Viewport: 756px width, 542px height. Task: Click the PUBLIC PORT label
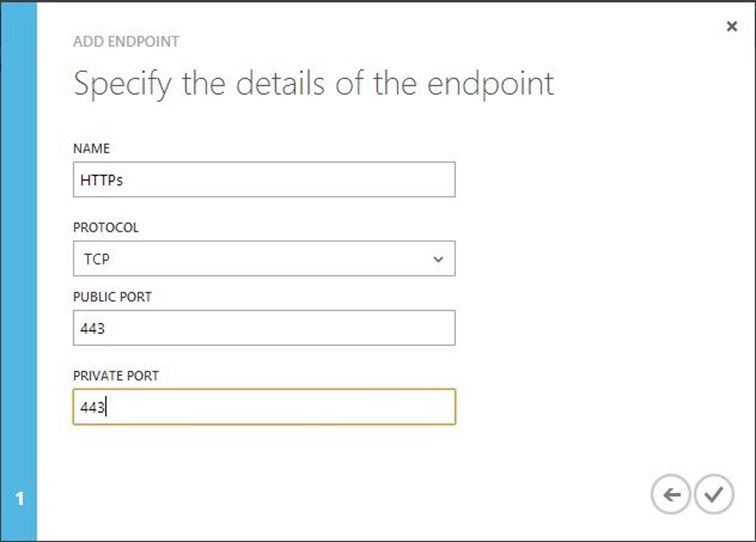[x=112, y=296]
